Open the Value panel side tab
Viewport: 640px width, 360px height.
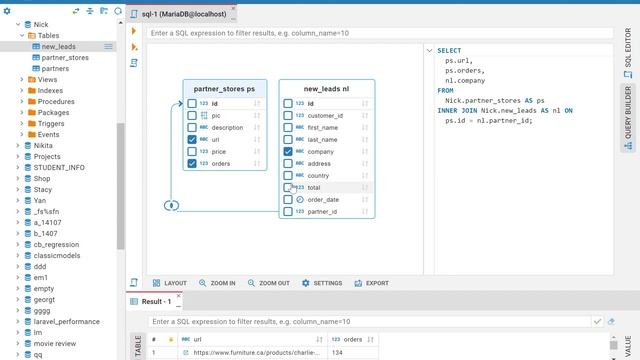point(628,346)
